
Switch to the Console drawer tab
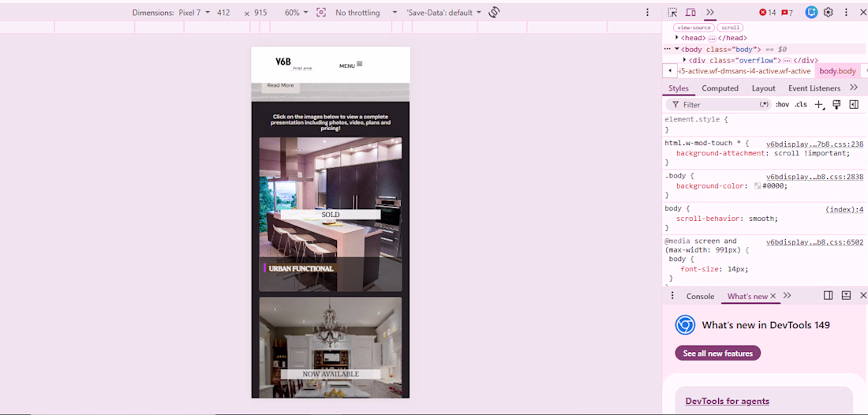tap(700, 296)
